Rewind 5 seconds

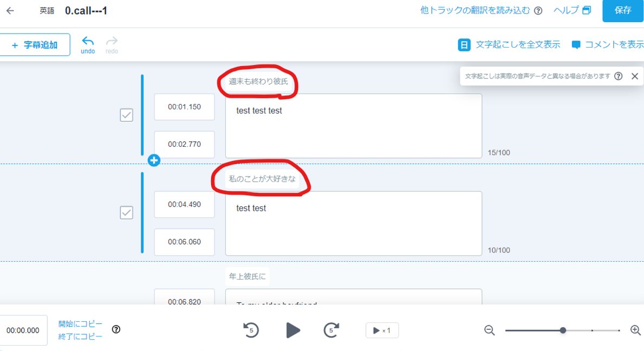tap(251, 330)
